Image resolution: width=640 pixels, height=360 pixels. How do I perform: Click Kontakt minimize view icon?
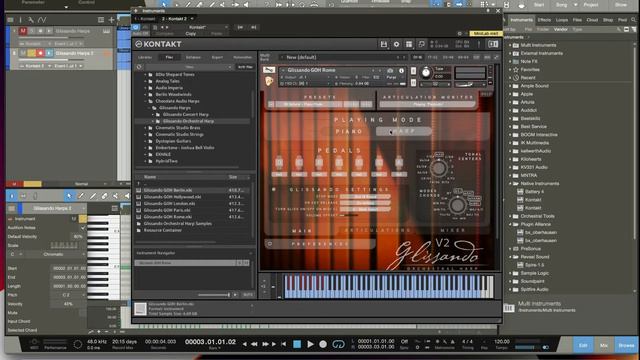pyautogui.click(x=422, y=44)
